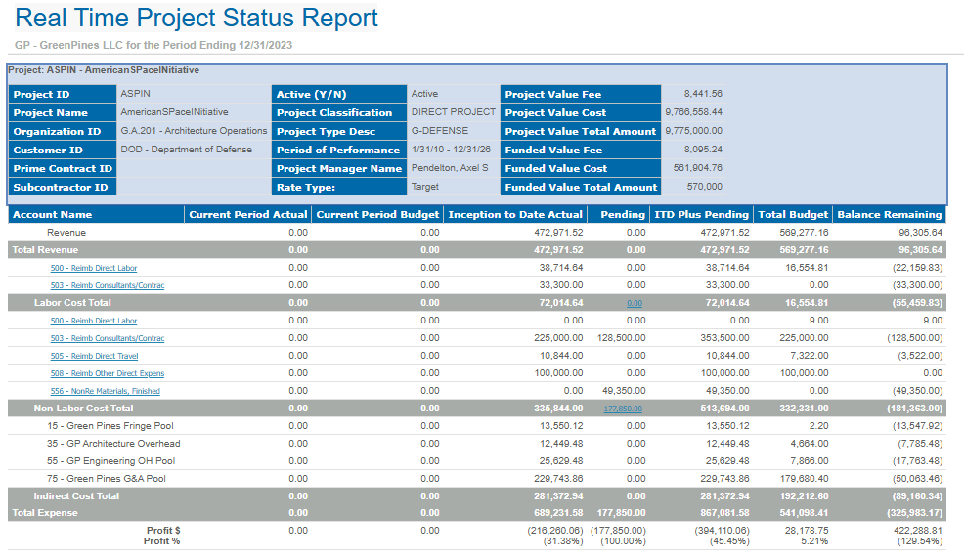The height and width of the screenshot is (560, 964).
Task: Click the ITD Plus Pending column header
Action: (x=702, y=215)
